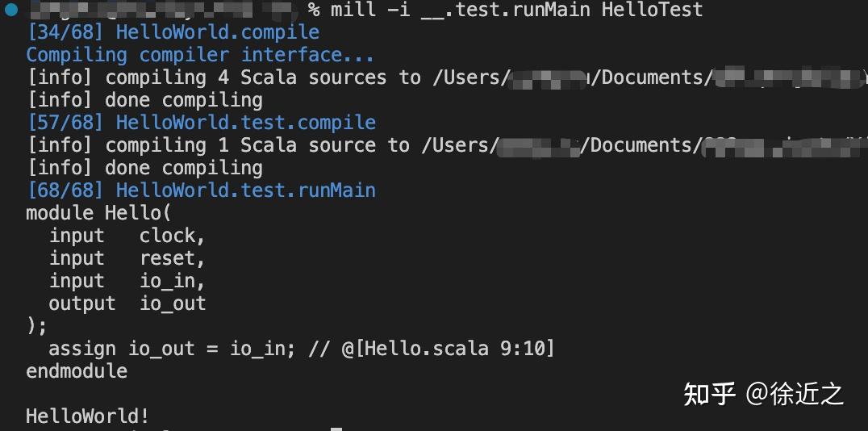Select the [34/68] HelloWorld.compile line
Screen dimensions: 868x431
click(173, 33)
